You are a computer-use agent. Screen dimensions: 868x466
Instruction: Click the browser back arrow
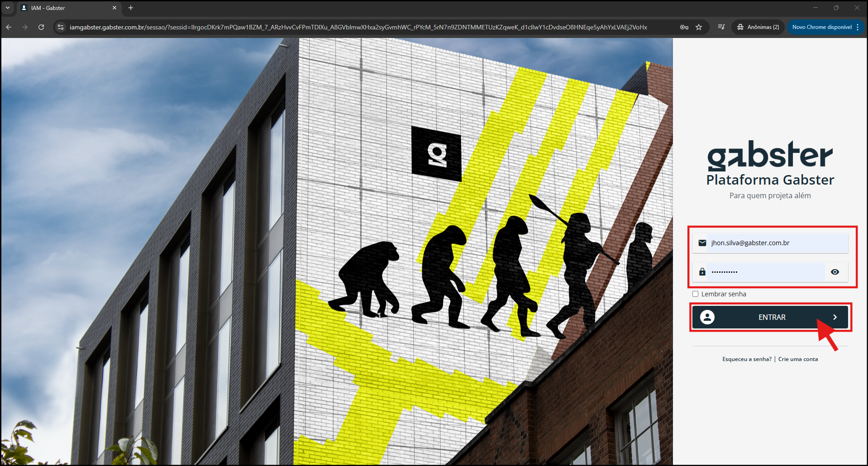(9, 27)
